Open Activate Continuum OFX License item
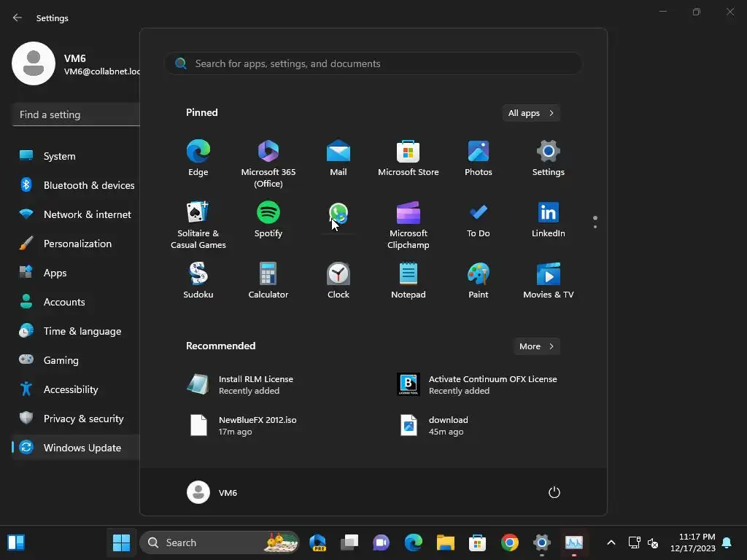 477,385
